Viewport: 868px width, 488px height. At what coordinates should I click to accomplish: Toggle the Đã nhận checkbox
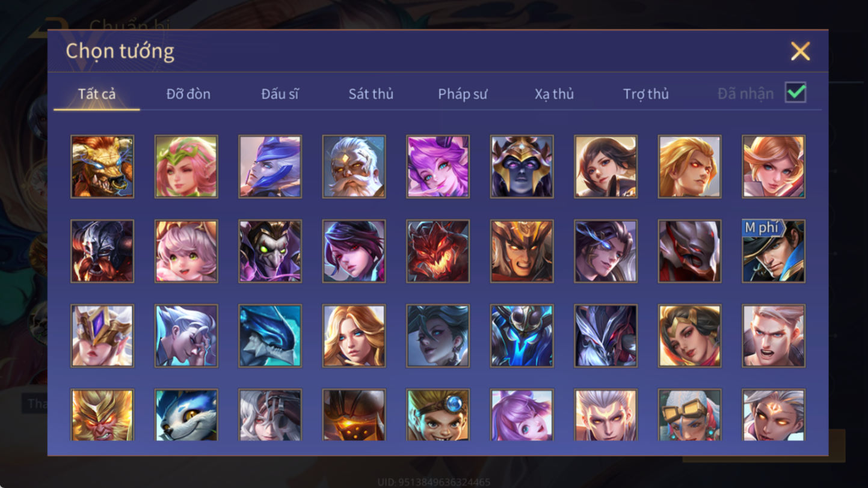point(795,93)
